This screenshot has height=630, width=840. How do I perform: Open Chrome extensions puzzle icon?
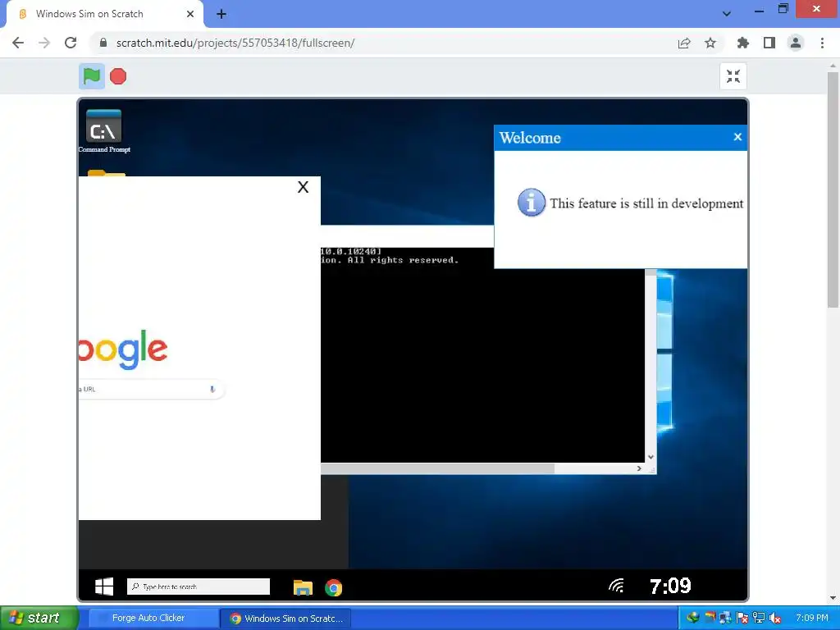(x=742, y=43)
